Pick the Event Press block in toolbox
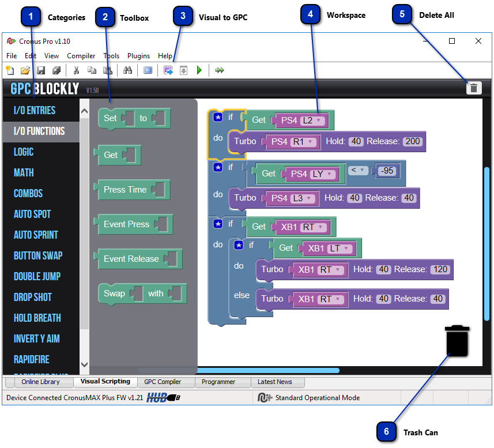This screenshot has width=494, height=448. (133, 224)
